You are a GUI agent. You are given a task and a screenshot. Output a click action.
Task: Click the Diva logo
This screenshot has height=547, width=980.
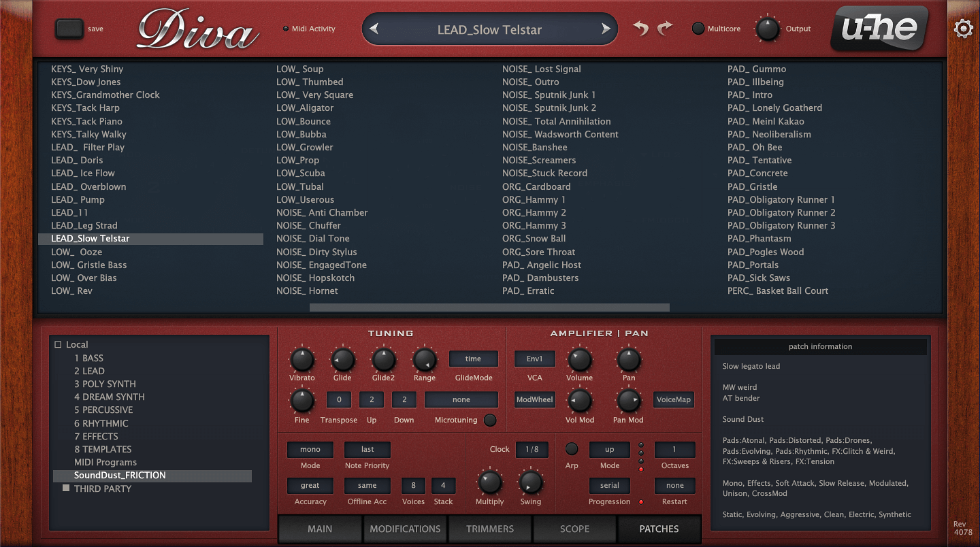point(197,30)
